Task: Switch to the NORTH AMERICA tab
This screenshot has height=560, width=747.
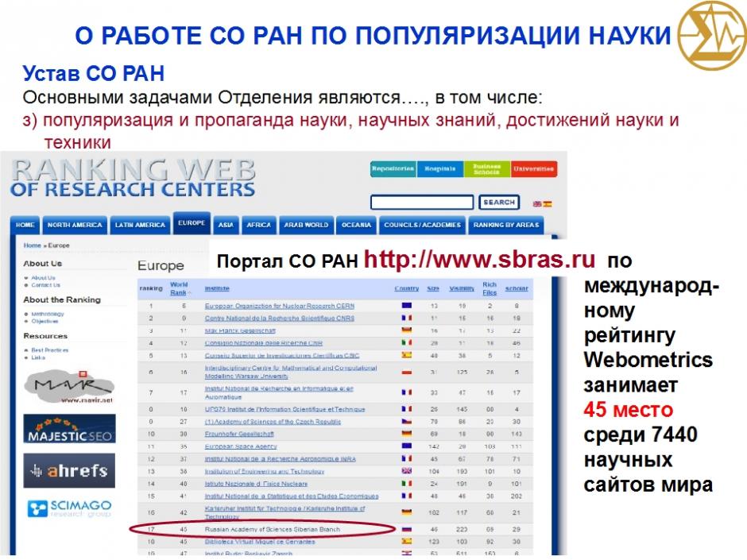Action: [75, 225]
